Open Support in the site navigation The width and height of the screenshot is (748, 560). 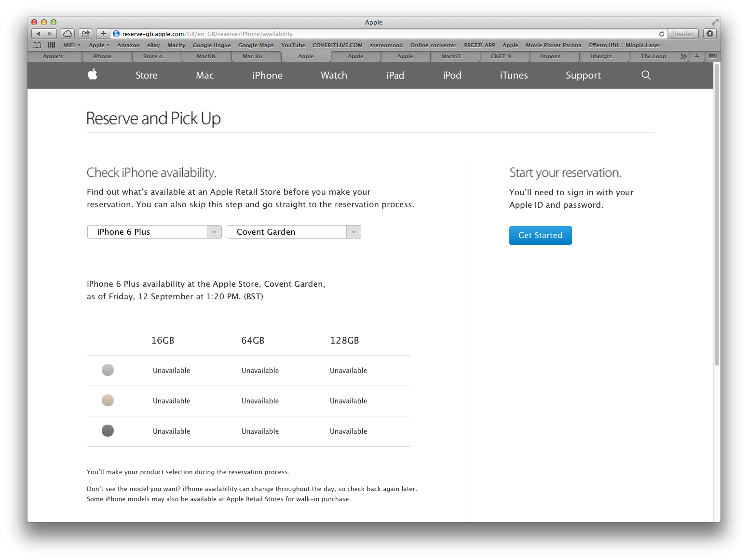coord(584,75)
